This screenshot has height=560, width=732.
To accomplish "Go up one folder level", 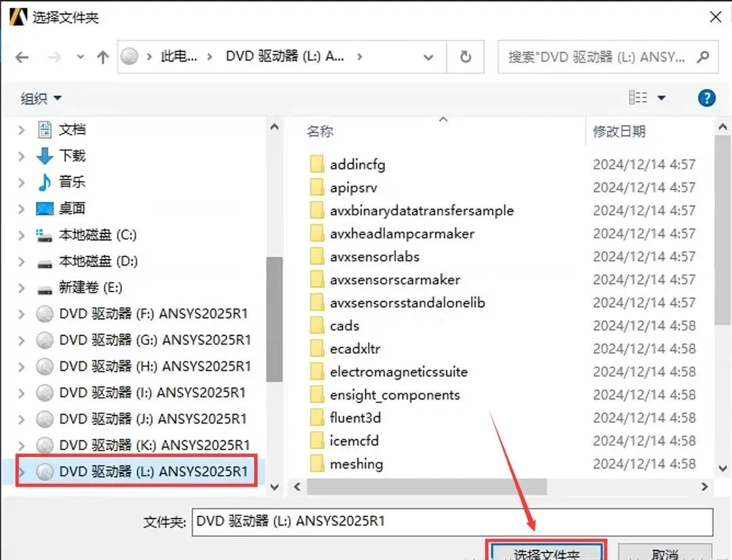I will click(103, 57).
